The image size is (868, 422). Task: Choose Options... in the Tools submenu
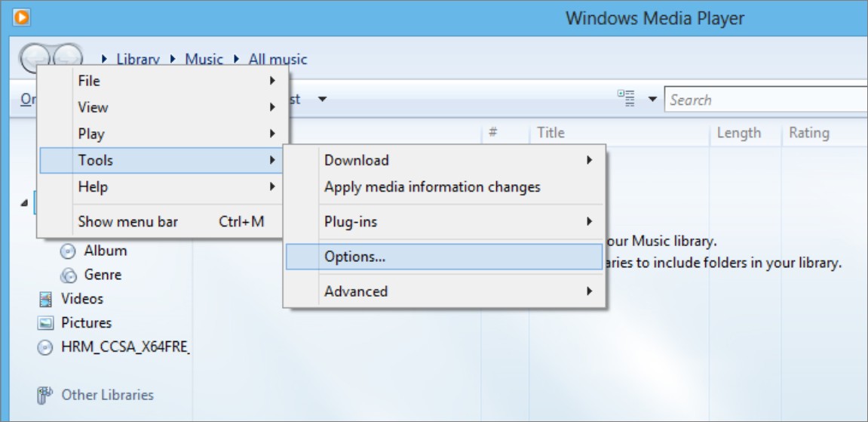pyautogui.click(x=444, y=257)
